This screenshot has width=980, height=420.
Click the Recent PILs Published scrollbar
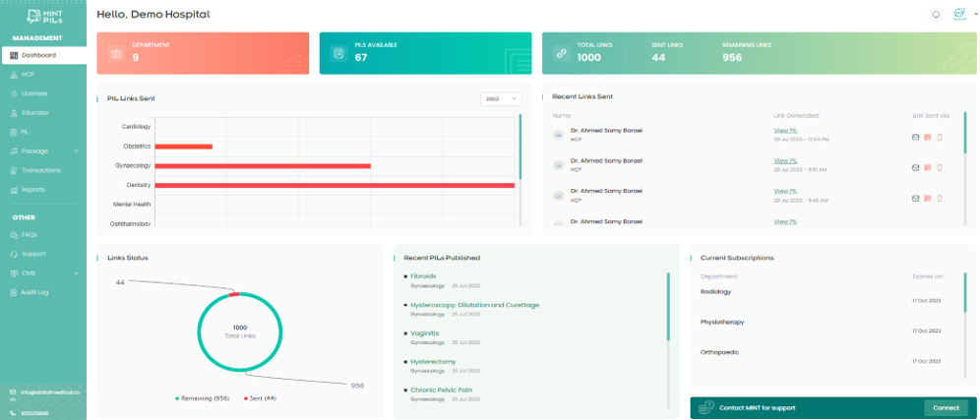point(668,305)
